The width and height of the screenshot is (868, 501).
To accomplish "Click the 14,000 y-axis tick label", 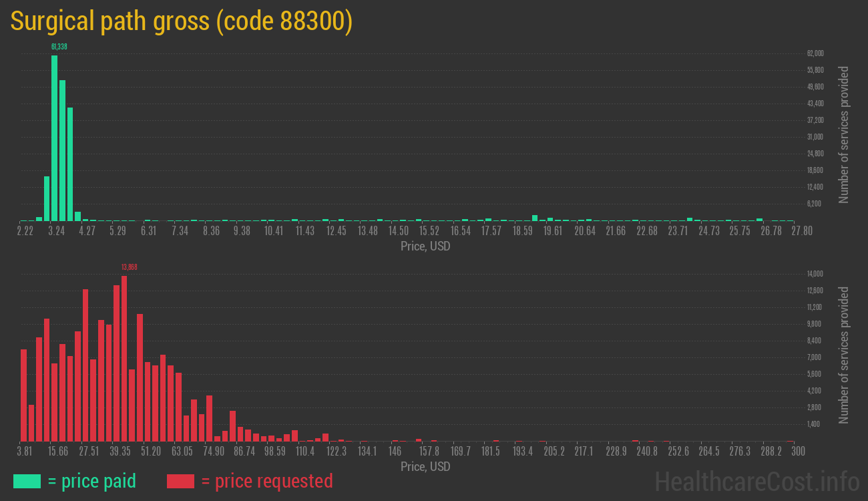I will (x=815, y=274).
